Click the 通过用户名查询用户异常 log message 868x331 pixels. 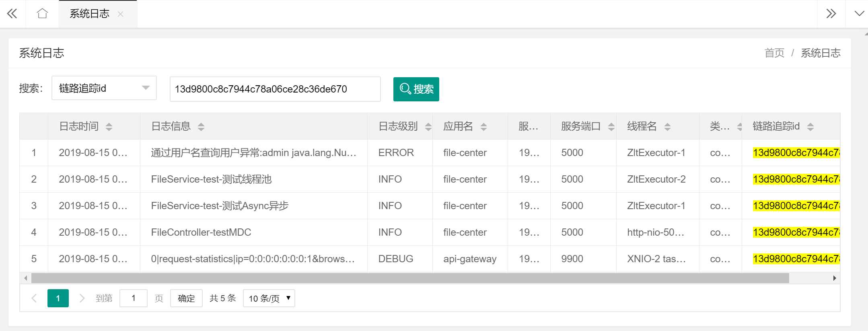click(x=254, y=153)
